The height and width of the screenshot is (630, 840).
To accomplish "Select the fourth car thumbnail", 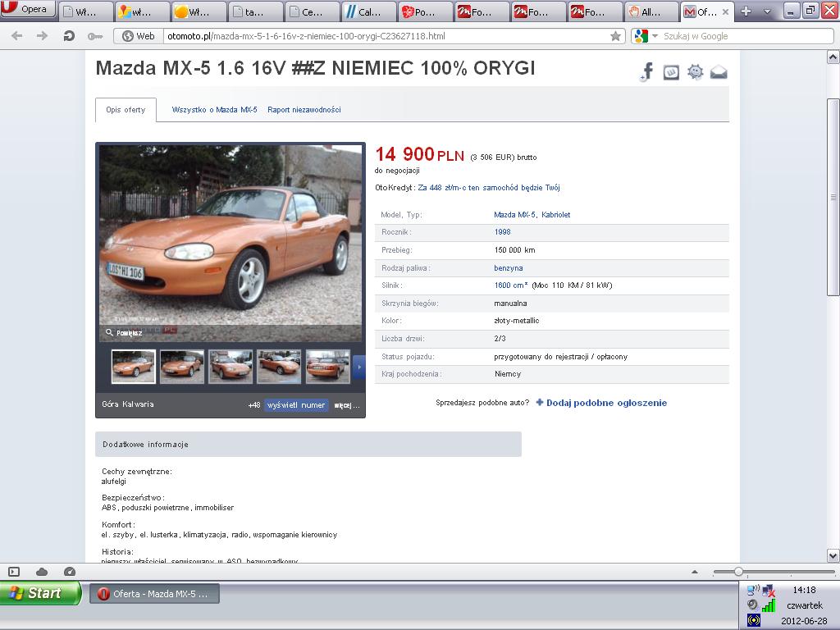I will tap(279, 367).
